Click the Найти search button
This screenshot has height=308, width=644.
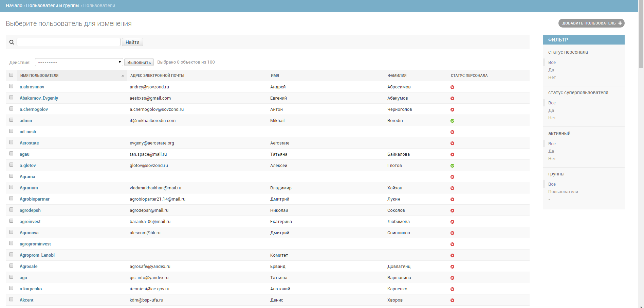point(132,42)
